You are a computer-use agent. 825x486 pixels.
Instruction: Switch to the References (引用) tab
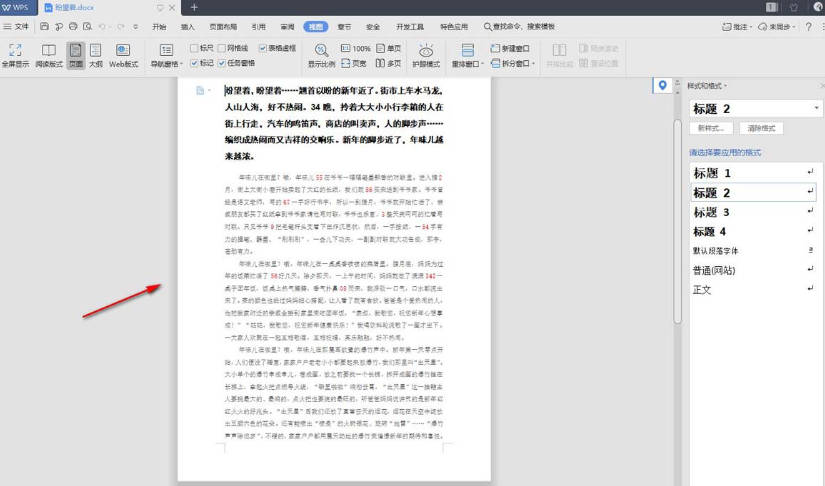pyautogui.click(x=258, y=26)
